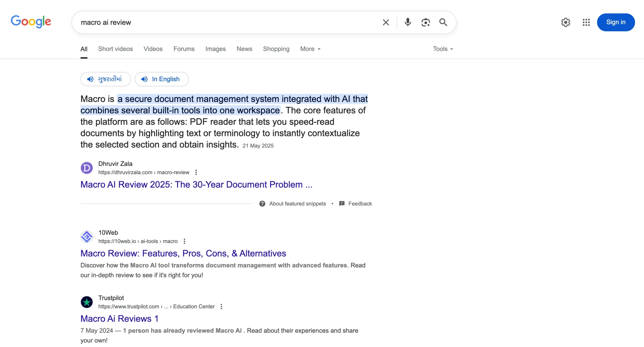This screenshot has width=644, height=347.
Task: Open search by image camera icon
Action: pyautogui.click(x=425, y=22)
